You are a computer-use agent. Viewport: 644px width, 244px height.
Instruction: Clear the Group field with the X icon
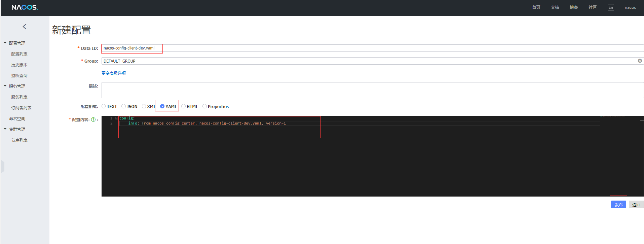(640, 61)
